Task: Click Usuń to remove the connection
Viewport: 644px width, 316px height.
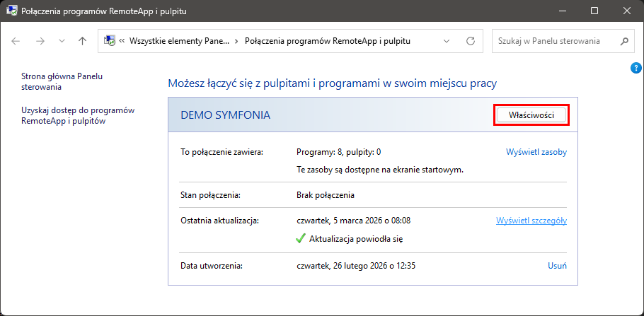Action: tap(558, 266)
